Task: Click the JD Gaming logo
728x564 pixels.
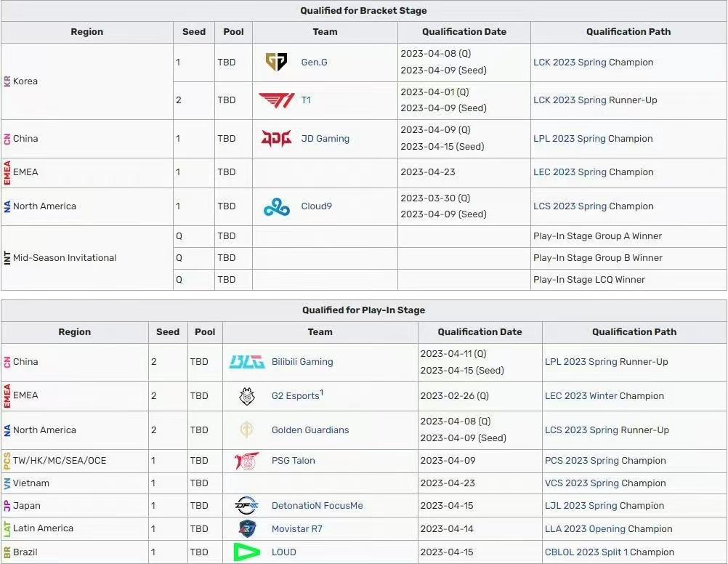Action: [276, 138]
